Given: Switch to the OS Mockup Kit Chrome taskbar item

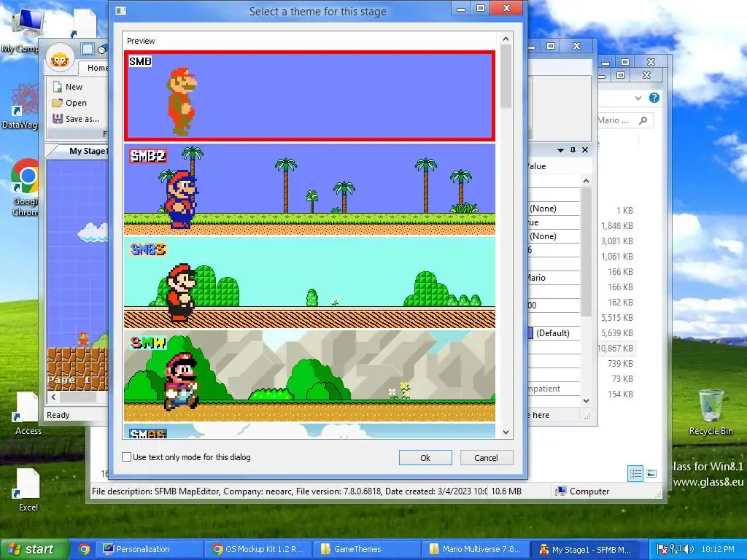Looking at the screenshot, I should click(x=258, y=549).
